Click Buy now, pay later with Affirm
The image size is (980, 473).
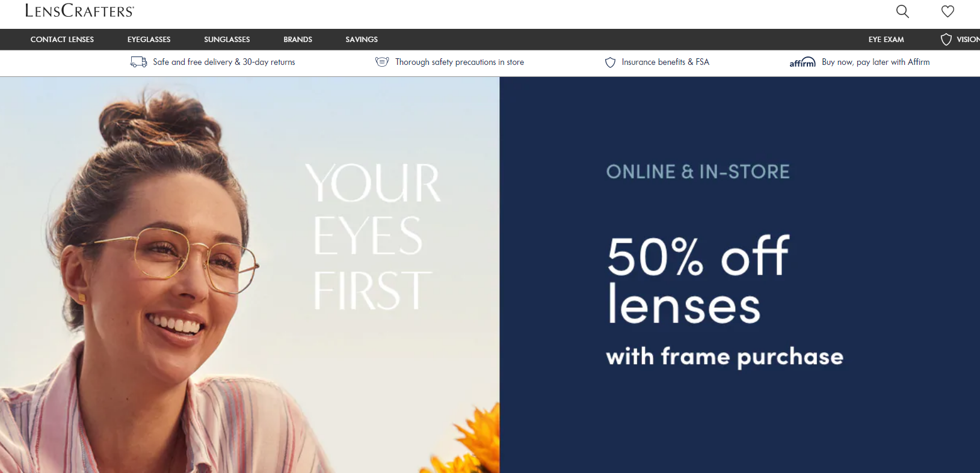[x=875, y=62]
